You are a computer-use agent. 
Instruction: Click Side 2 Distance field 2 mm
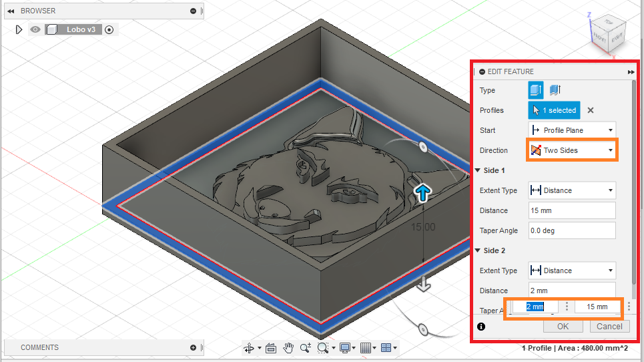tap(572, 291)
